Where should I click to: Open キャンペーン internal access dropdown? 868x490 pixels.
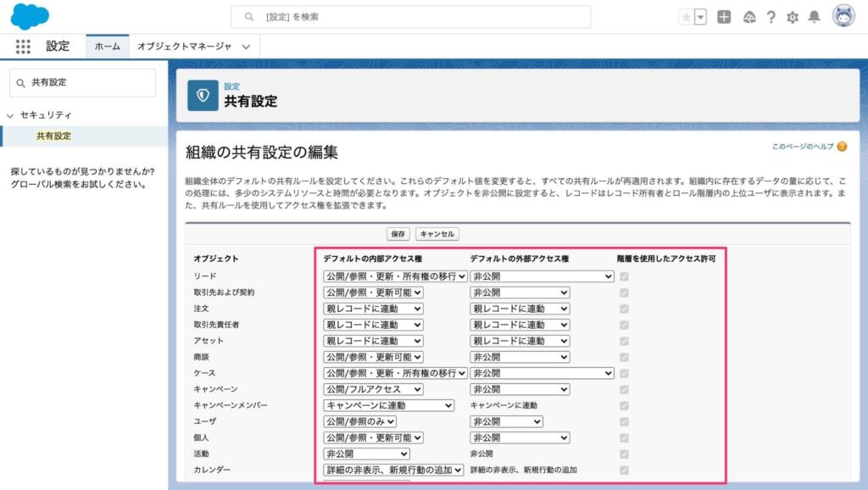pos(373,389)
